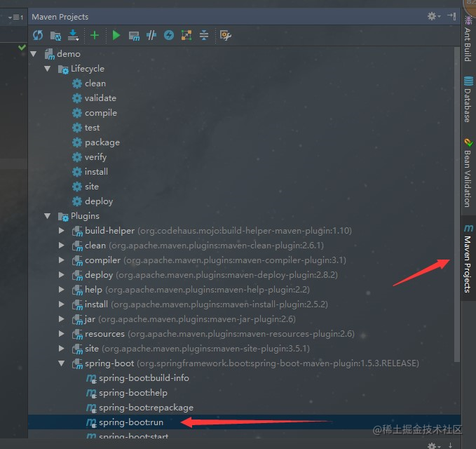
Task: Click the gear icon beside package phase
Action: pos(77,142)
